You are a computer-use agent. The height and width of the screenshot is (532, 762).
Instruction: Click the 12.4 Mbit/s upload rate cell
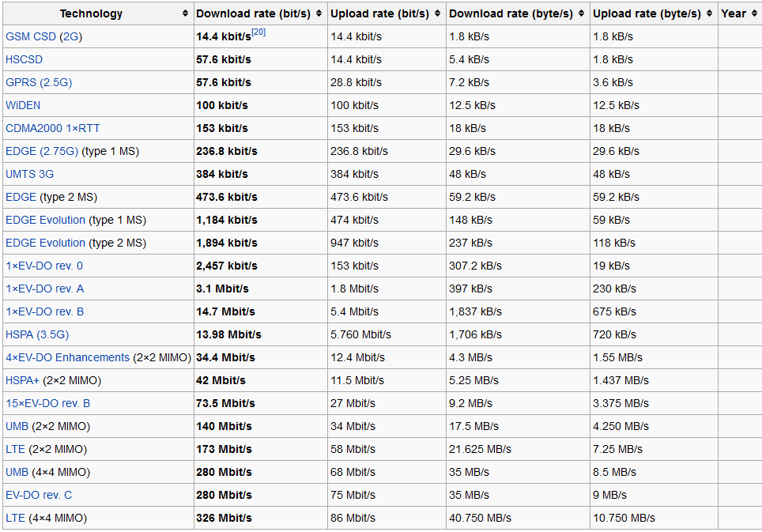pyautogui.click(x=387, y=357)
